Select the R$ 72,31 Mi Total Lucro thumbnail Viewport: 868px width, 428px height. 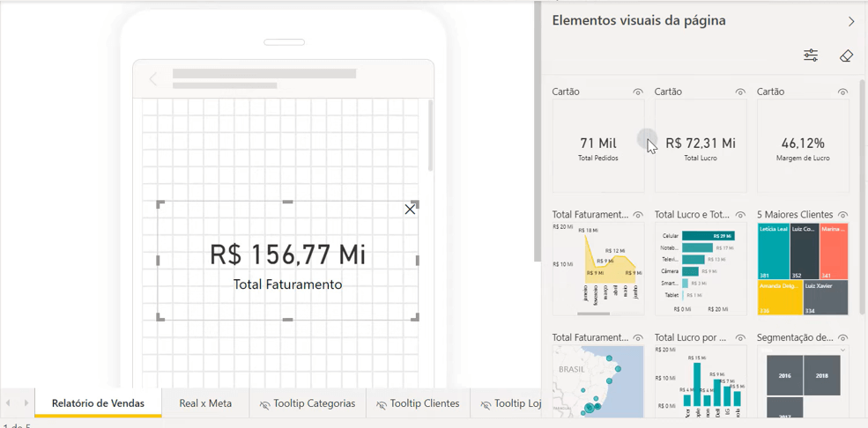(701, 146)
